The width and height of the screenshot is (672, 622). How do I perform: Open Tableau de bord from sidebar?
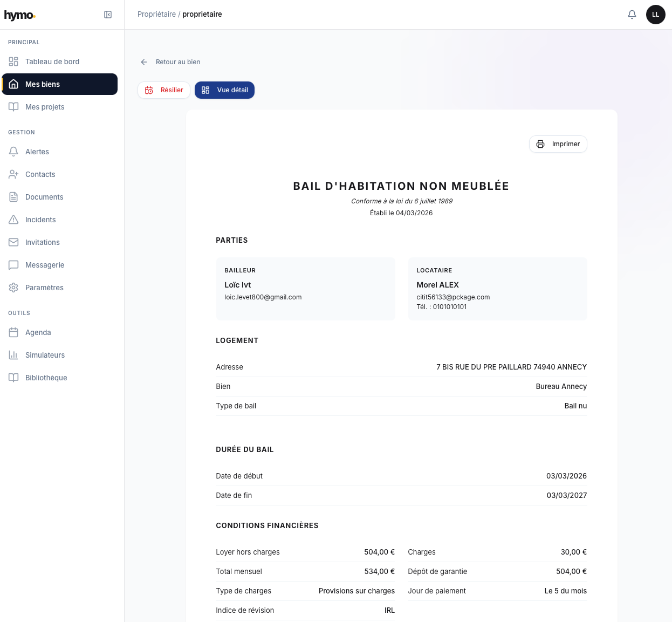[x=52, y=61]
